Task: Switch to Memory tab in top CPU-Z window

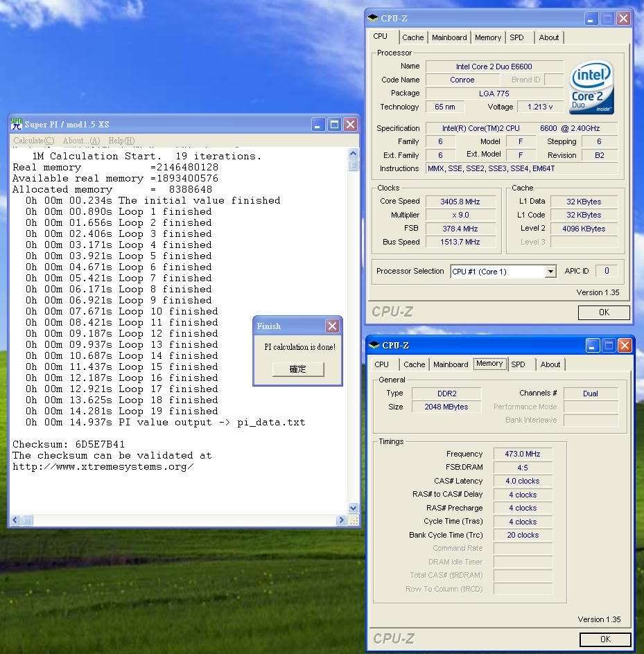Action: [x=488, y=37]
